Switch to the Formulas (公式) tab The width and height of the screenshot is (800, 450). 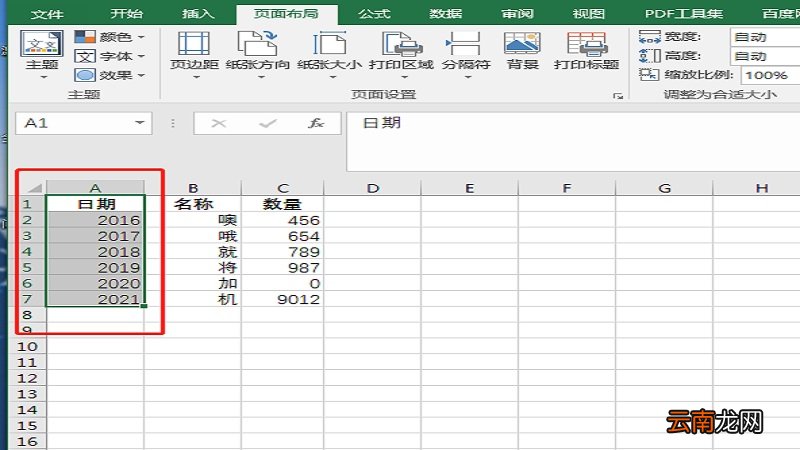(x=374, y=13)
